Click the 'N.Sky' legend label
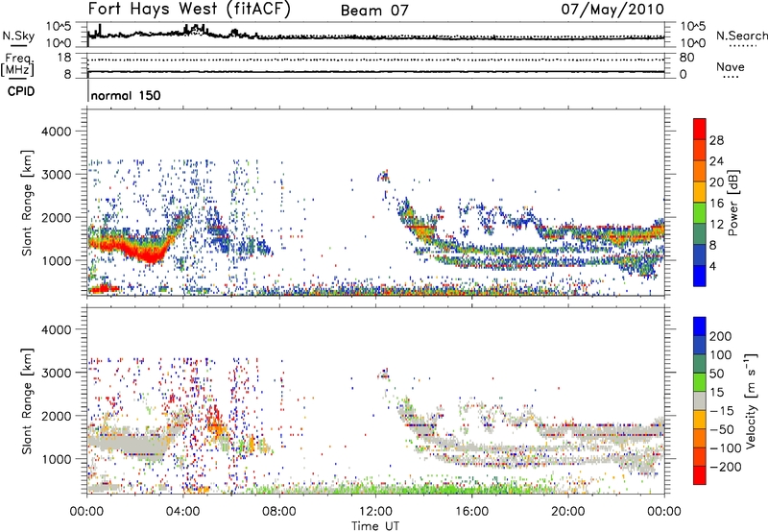The height and width of the screenshot is (532, 768). 18,36
